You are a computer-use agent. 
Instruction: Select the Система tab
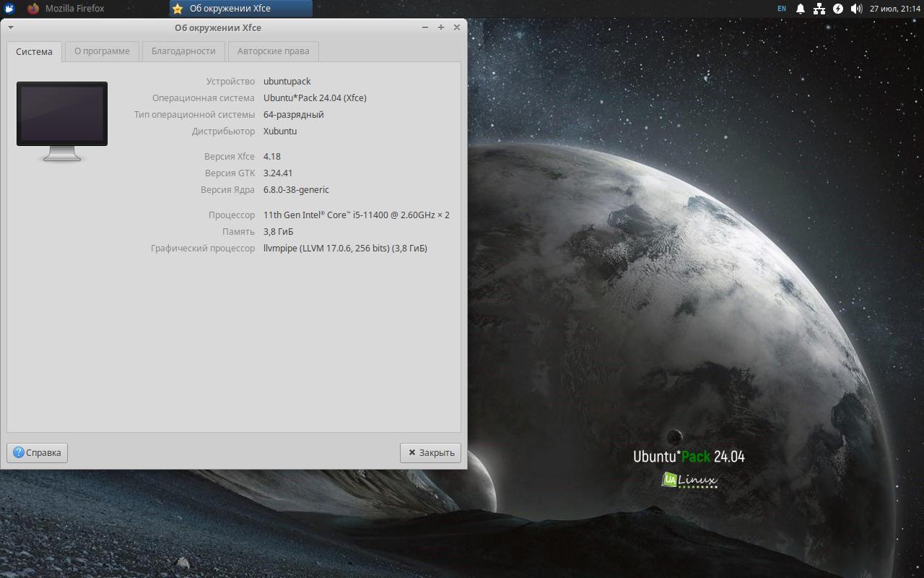click(34, 51)
